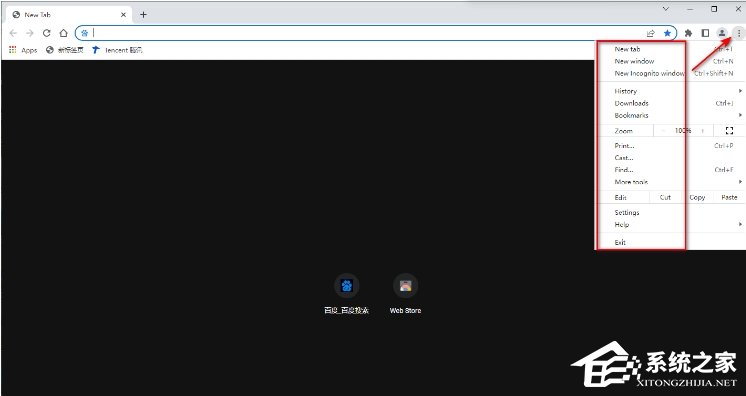Close the New Tab tab
746x396 pixels.
[123, 15]
